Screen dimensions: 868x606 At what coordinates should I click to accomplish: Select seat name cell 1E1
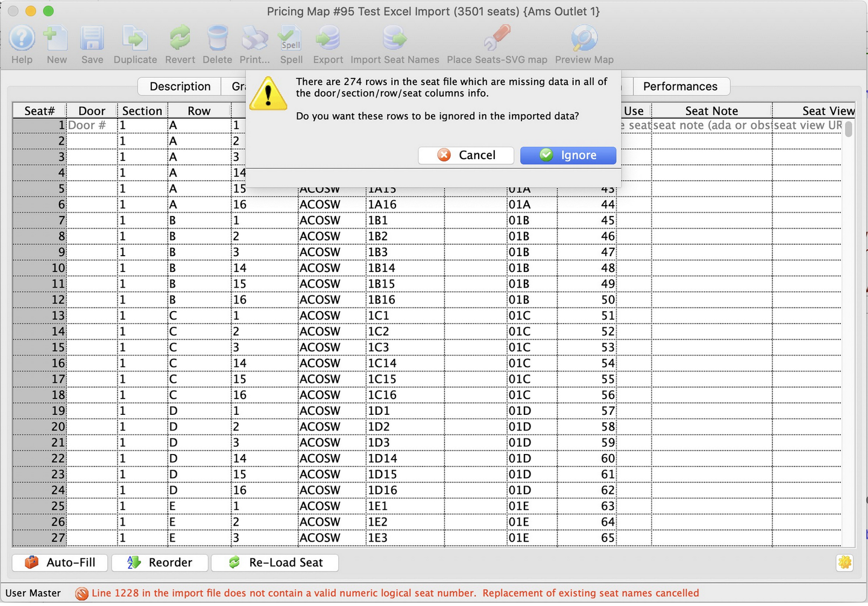click(405, 506)
